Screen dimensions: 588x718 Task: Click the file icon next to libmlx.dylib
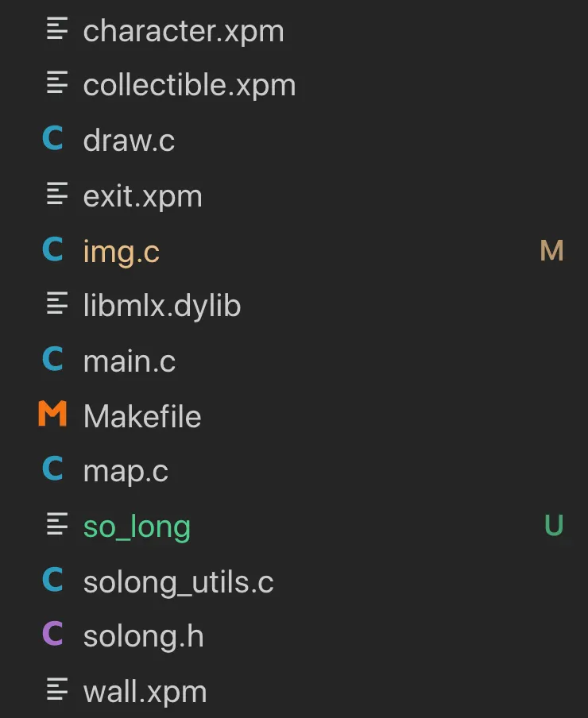56,305
